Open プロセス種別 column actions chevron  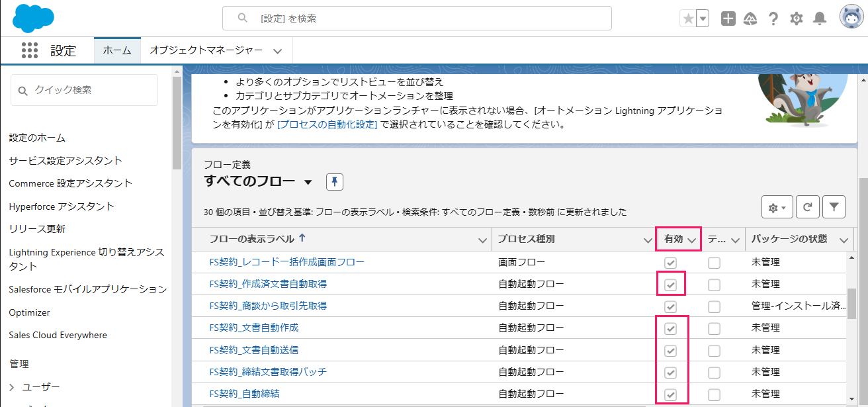(x=648, y=240)
